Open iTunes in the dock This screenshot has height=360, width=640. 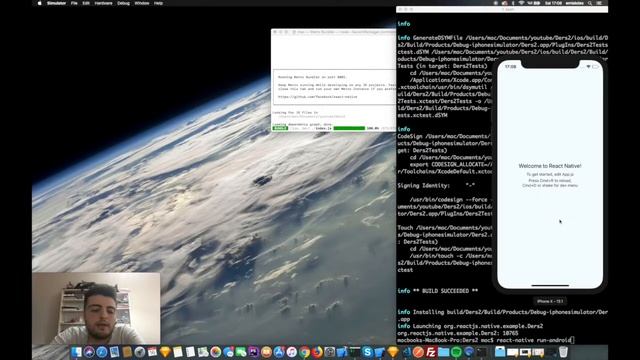pos(292,352)
